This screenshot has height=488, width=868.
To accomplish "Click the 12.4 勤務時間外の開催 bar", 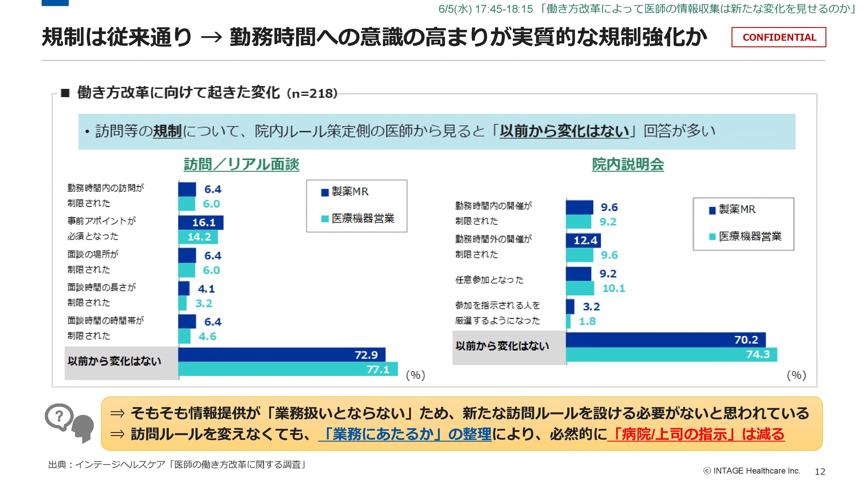I will [x=583, y=240].
